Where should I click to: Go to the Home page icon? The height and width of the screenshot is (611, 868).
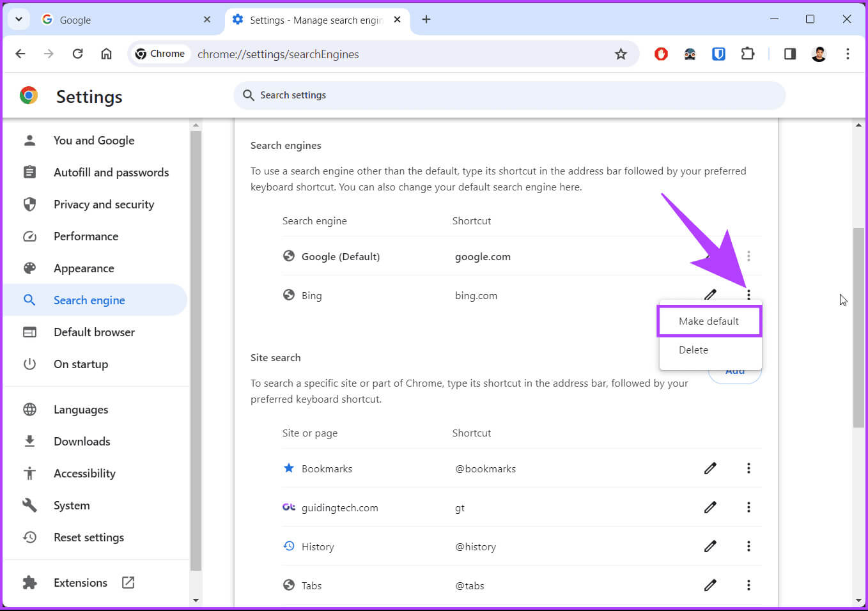coord(106,54)
